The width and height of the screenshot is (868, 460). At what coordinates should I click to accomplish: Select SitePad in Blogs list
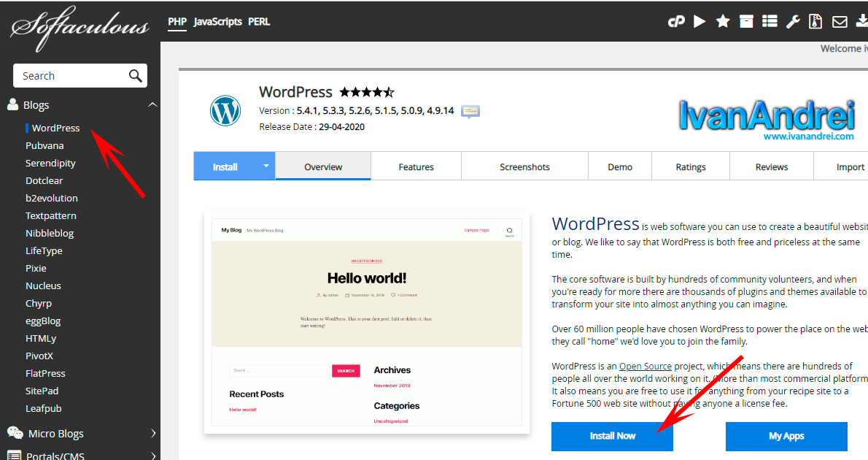click(x=42, y=391)
